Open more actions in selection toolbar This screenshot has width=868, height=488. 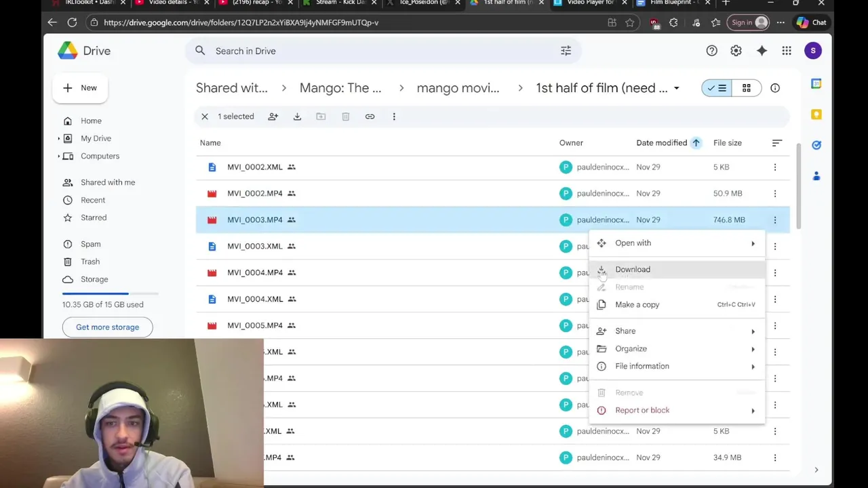[x=394, y=117]
